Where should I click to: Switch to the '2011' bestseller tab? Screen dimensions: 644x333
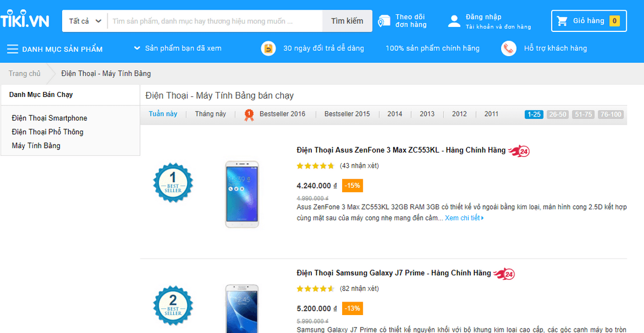(491, 114)
